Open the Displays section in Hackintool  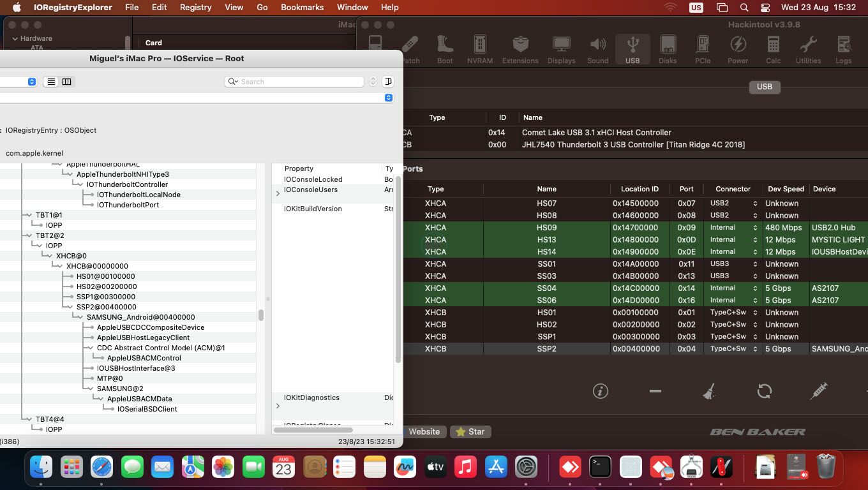tap(561, 49)
